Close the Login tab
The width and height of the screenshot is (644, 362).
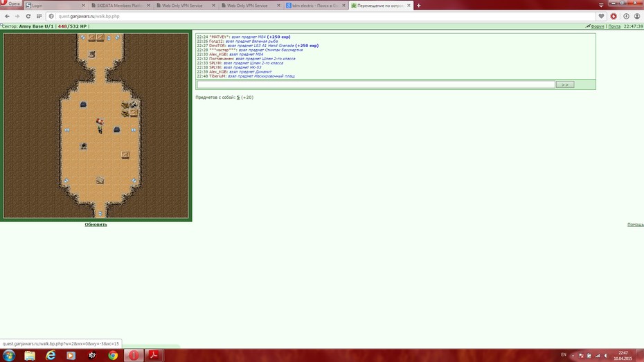click(83, 6)
